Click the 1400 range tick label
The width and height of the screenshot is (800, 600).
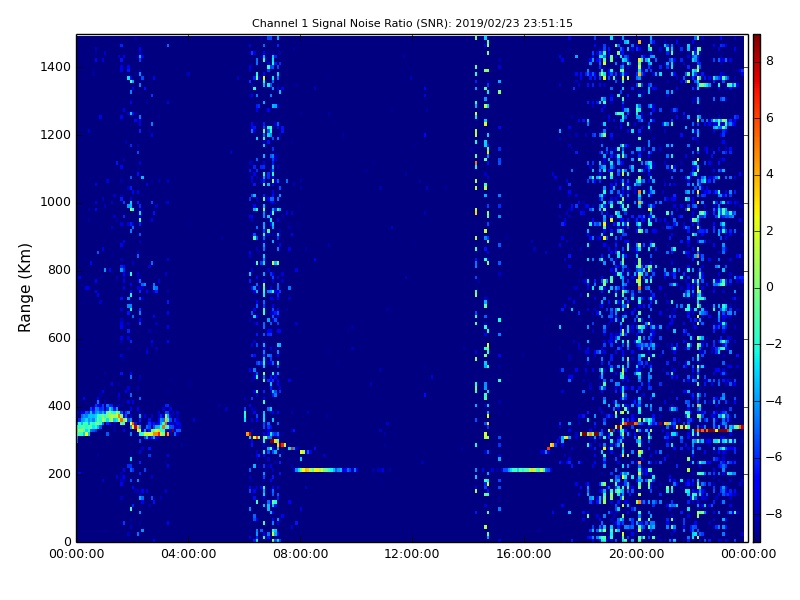[x=56, y=67]
